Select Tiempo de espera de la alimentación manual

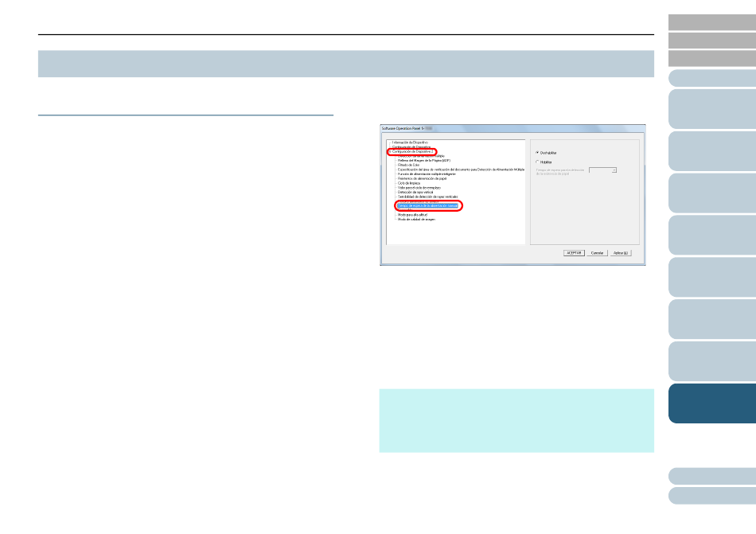tap(428, 206)
